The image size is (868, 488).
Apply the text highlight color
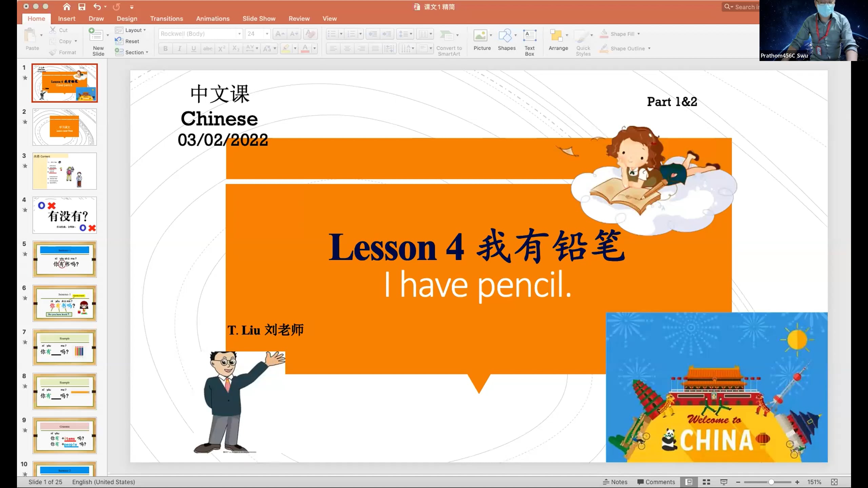[x=286, y=48]
